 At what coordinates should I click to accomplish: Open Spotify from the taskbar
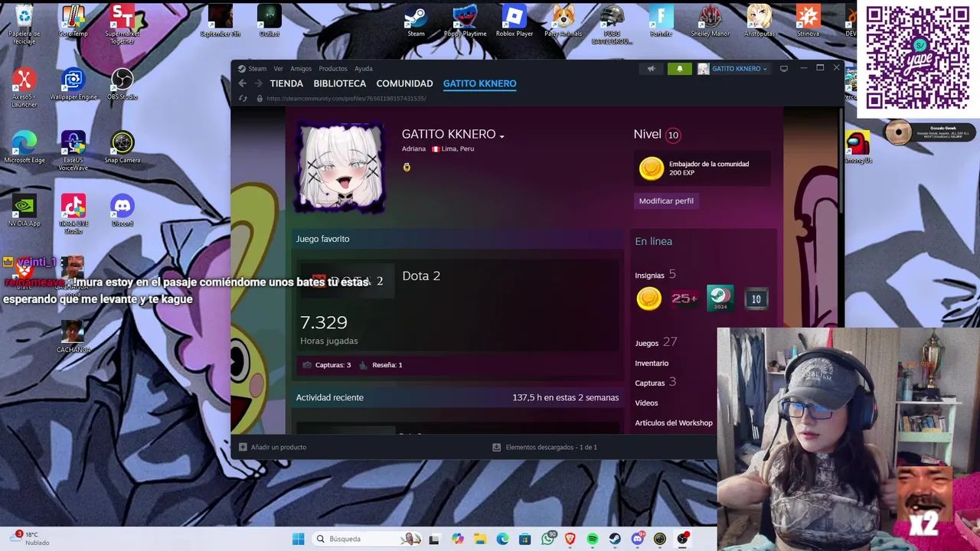click(x=593, y=539)
